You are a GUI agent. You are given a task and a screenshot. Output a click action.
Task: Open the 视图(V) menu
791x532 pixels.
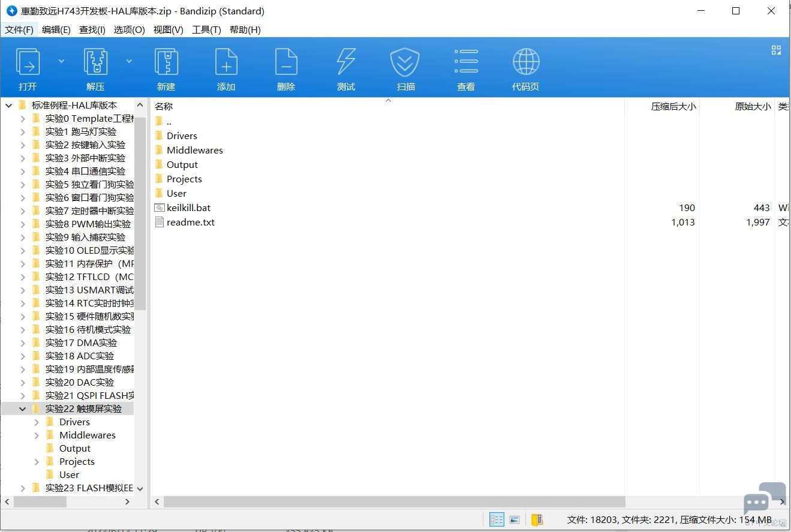pyautogui.click(x=169, y=30)
